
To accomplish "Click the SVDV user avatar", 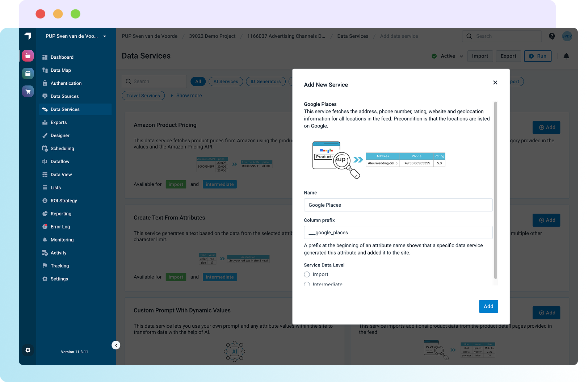I will (567, 36).
